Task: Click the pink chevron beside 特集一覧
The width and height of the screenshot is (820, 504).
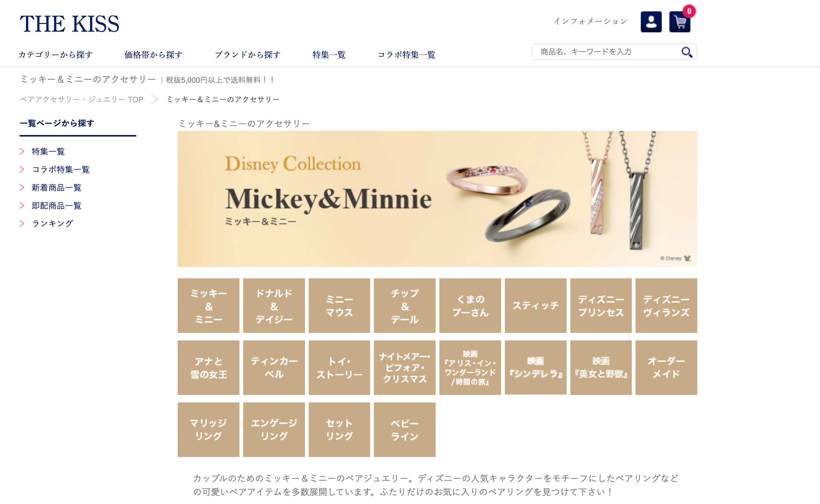Action: tap(22, 151)
